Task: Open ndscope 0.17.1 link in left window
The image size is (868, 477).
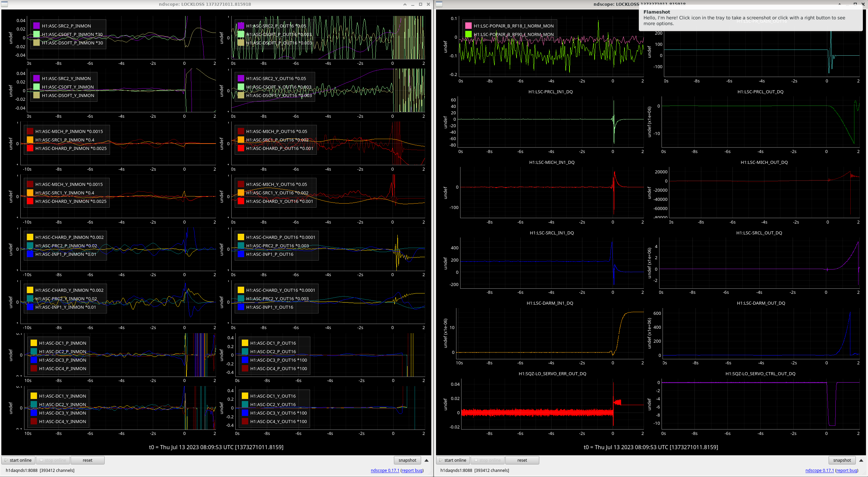Action: click(385, 471)
